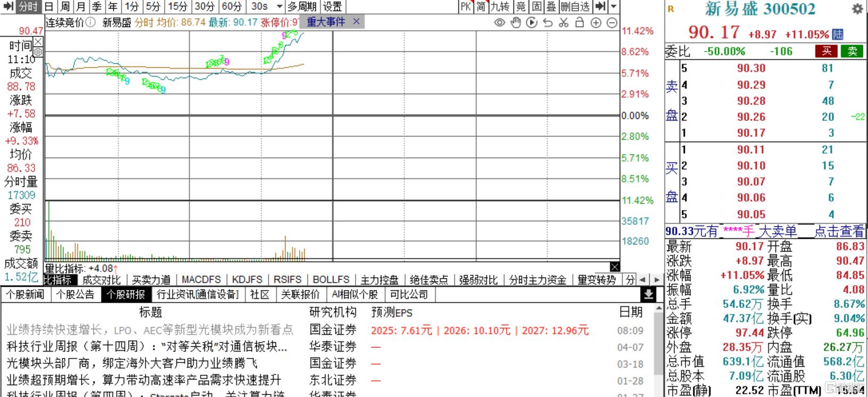Screen dimensions: 868x397
Task: Toggle the chart lock icon
Action: [x=580, y=22]
